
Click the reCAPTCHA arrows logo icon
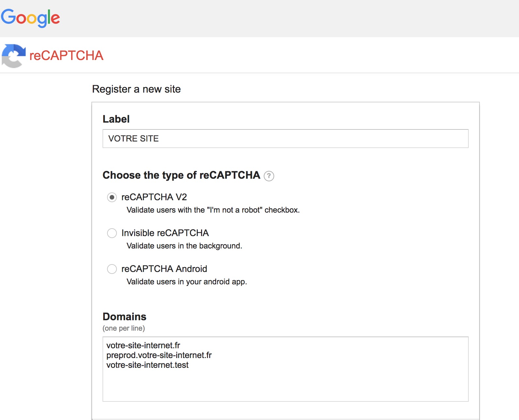pyautogui.click(x=14, y=56)
